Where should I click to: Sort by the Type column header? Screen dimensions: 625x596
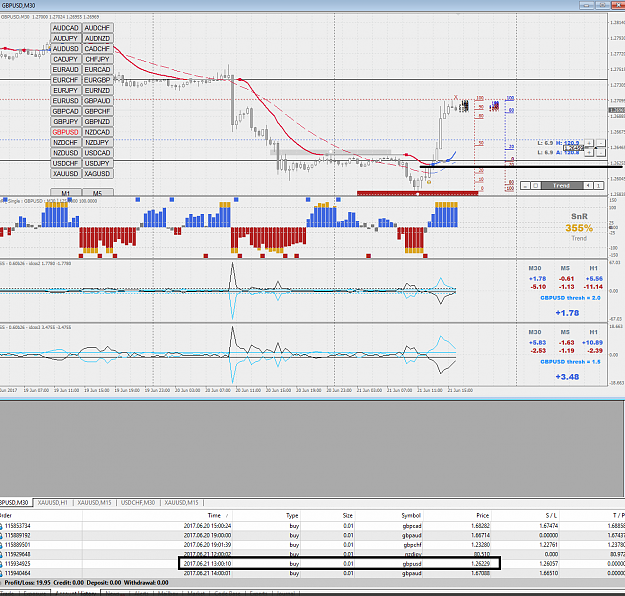pyautogui.click(x=292, y=515)
